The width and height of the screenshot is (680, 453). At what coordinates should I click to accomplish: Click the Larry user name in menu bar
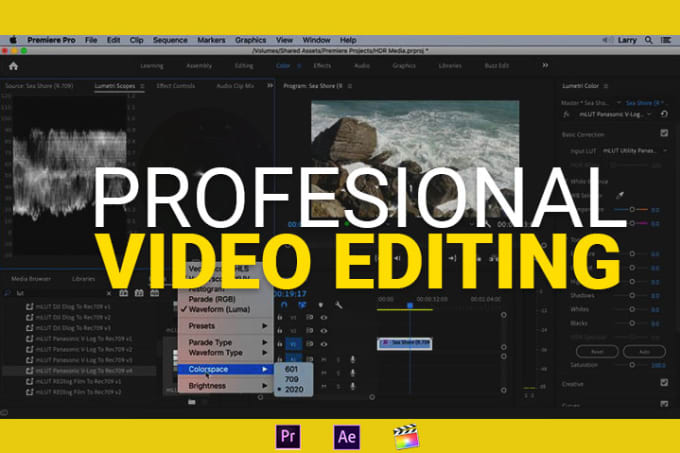[x=627, y=40]
